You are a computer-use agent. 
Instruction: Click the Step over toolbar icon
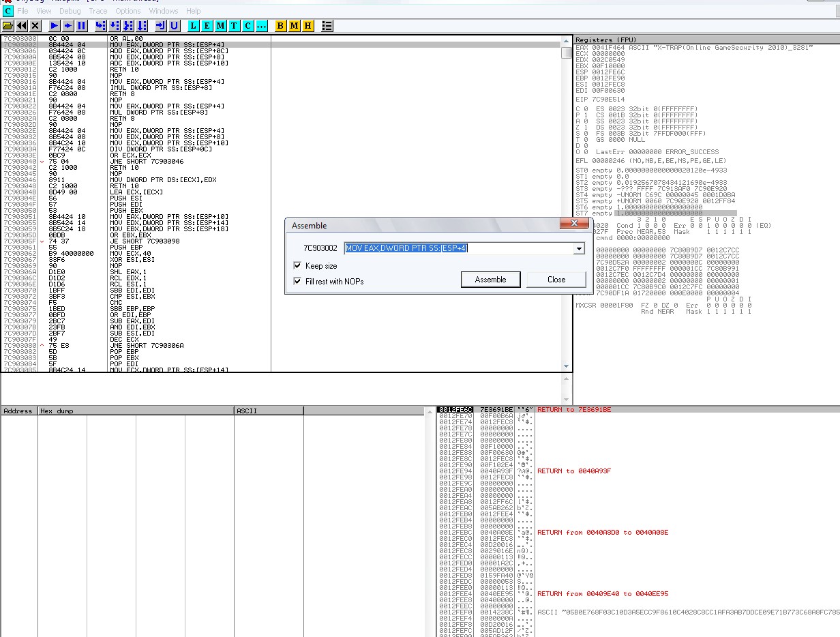[115, 26]
